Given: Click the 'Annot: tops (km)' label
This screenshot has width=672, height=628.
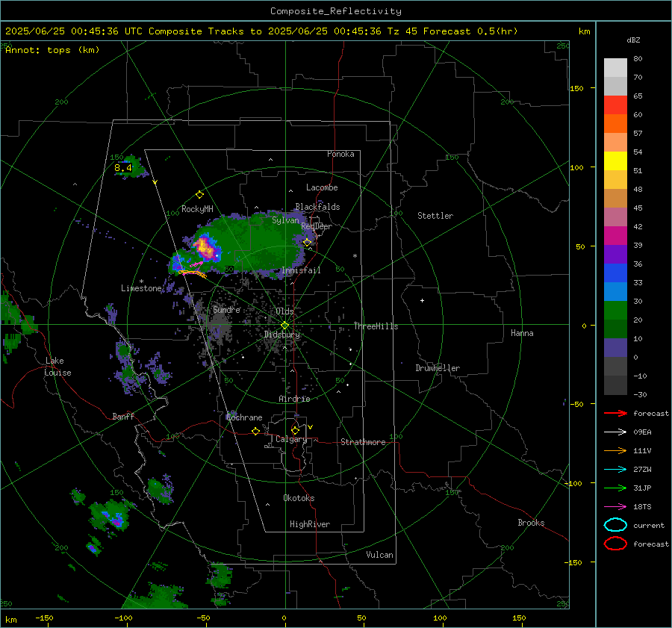Looking at the screenshot, I should coord(52,50).
